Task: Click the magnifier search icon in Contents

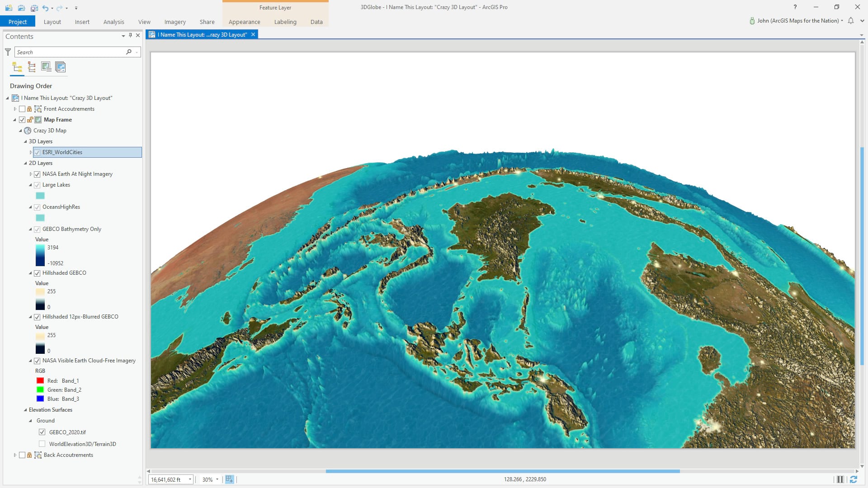Action: pyautogui.click(x=129, y=52)
